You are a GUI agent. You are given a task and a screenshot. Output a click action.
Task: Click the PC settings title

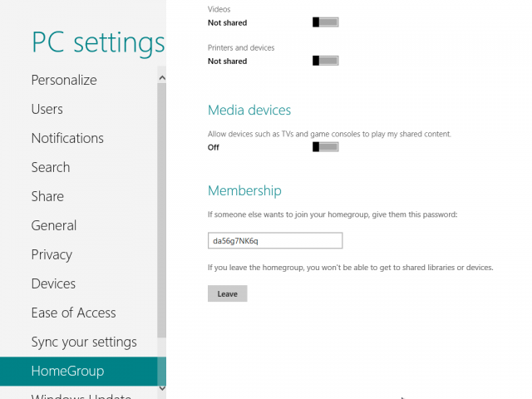98,43
